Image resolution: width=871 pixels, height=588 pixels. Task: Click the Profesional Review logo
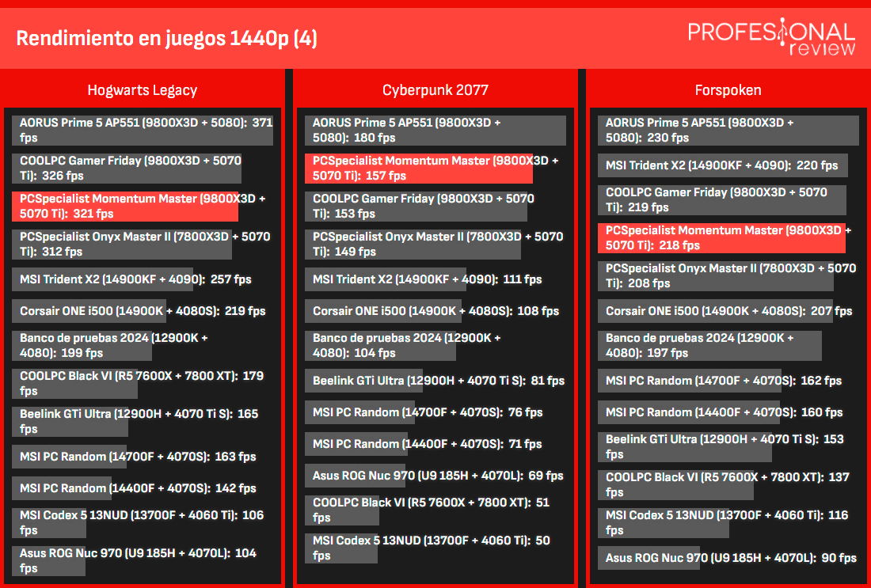(771, 37)
